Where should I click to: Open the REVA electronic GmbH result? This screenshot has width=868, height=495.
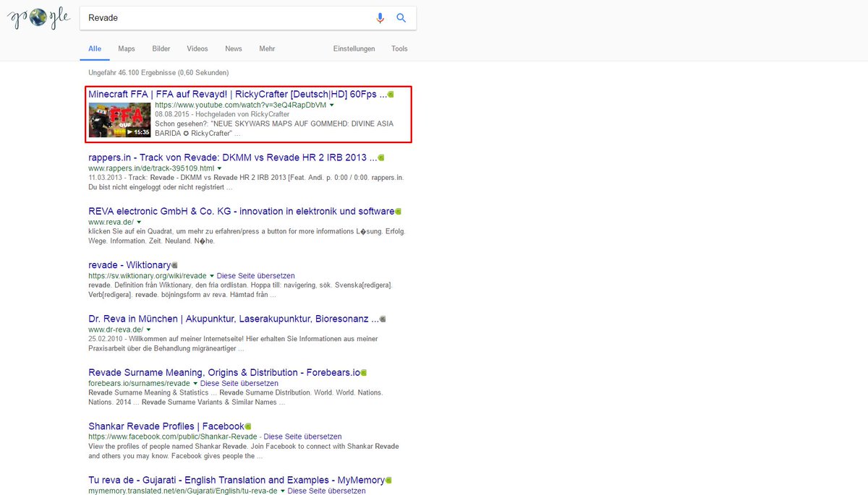pos(241,211)
